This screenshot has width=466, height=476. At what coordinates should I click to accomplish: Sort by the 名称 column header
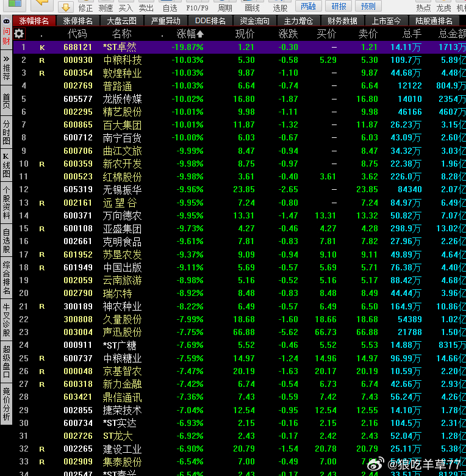pos(121,34)
